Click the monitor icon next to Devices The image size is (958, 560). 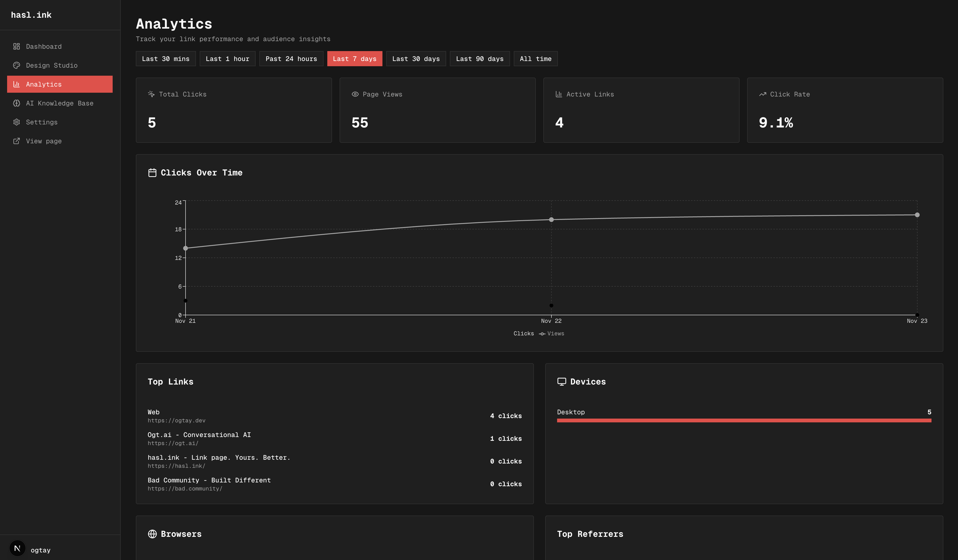[x=562, y=382]
